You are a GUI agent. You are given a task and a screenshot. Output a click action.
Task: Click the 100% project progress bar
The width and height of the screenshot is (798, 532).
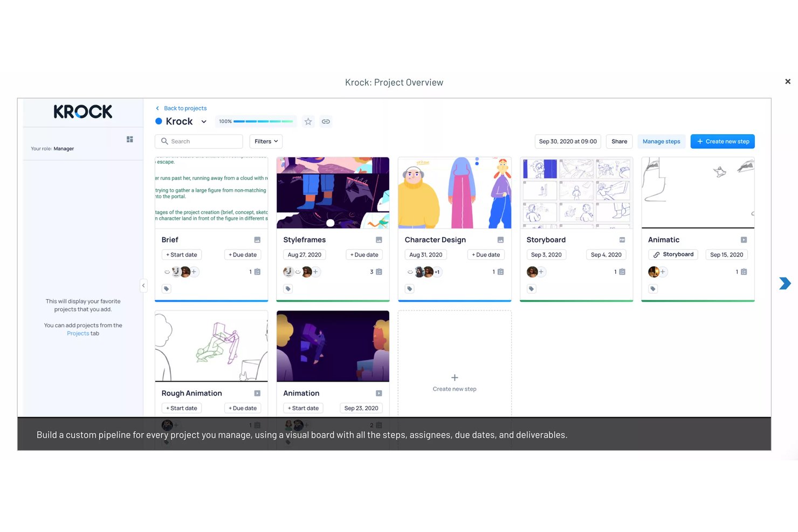[x=256, y=121]
